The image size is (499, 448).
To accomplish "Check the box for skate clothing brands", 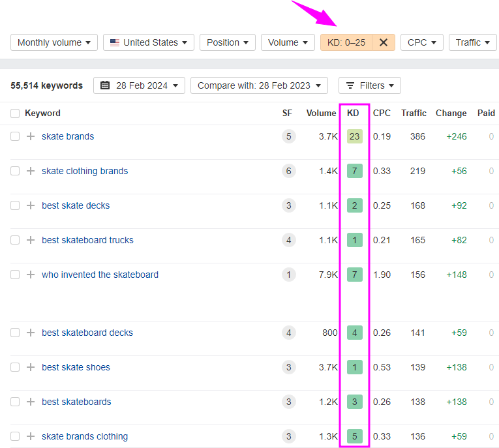I will 15,171.
